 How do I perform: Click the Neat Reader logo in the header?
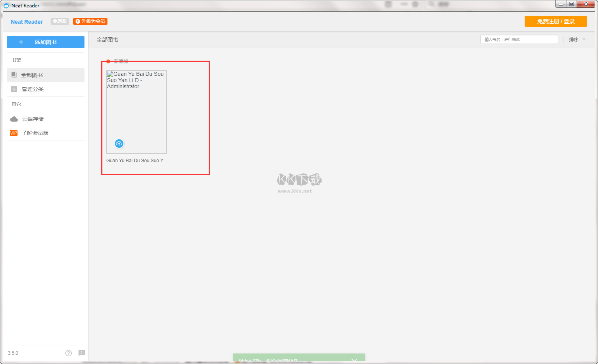pyautogui.click(x=27, y=22)
